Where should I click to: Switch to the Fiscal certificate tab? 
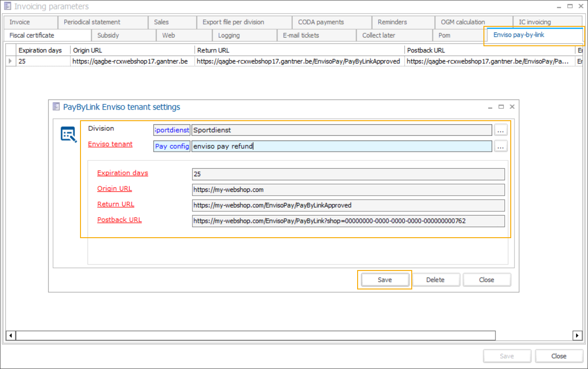pos(31,35)
